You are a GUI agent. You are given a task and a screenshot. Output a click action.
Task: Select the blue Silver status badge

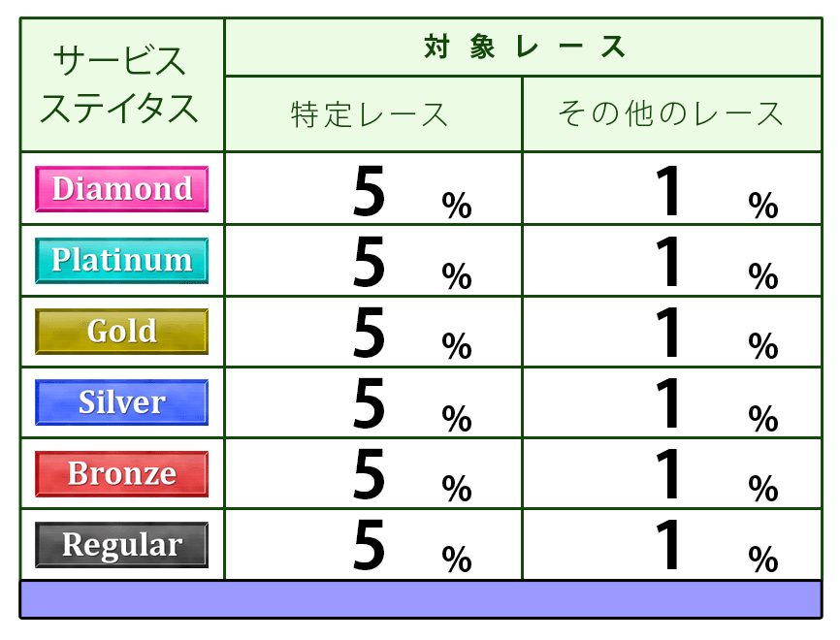(x=121, y=402)
